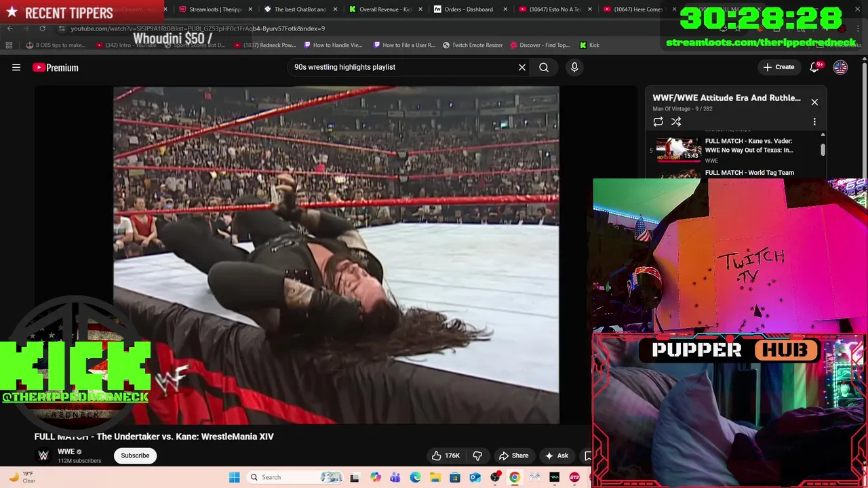Screen dimensions: 868x488
Task: Click the taskbar Search box
Action: [x=295, y=477]
